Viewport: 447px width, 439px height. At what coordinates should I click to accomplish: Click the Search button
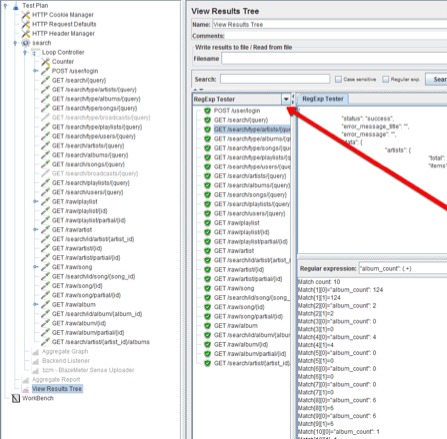pos(436,79)
